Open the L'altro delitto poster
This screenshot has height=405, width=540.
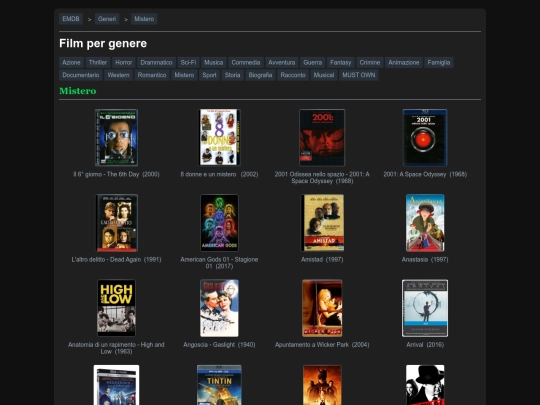click(x=116, y=223)
